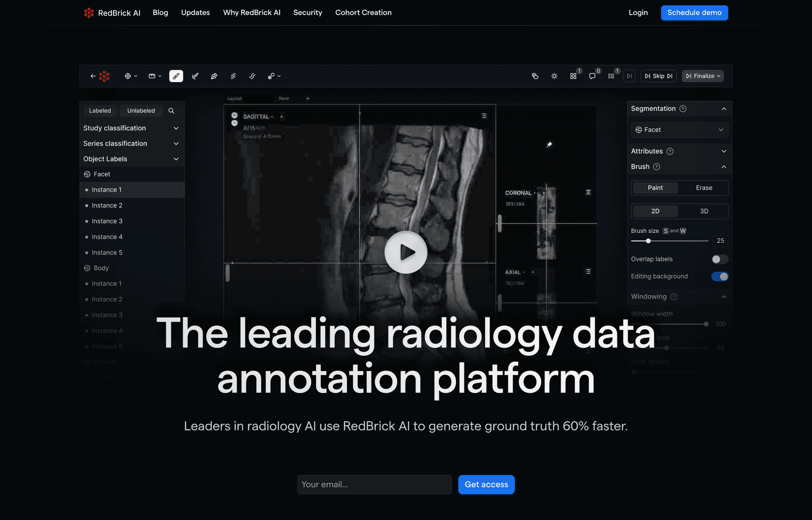
Task: Select the active Brush tool
Action: click(x=176, y=76)
